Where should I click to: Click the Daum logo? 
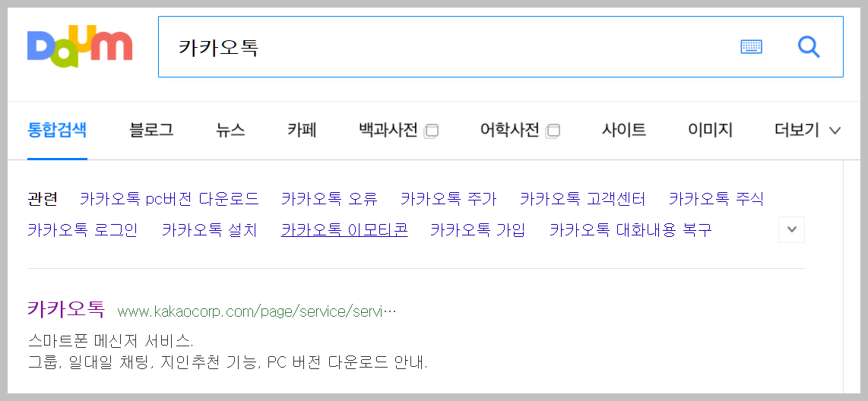pyautogui.click(x=80, y=46)
